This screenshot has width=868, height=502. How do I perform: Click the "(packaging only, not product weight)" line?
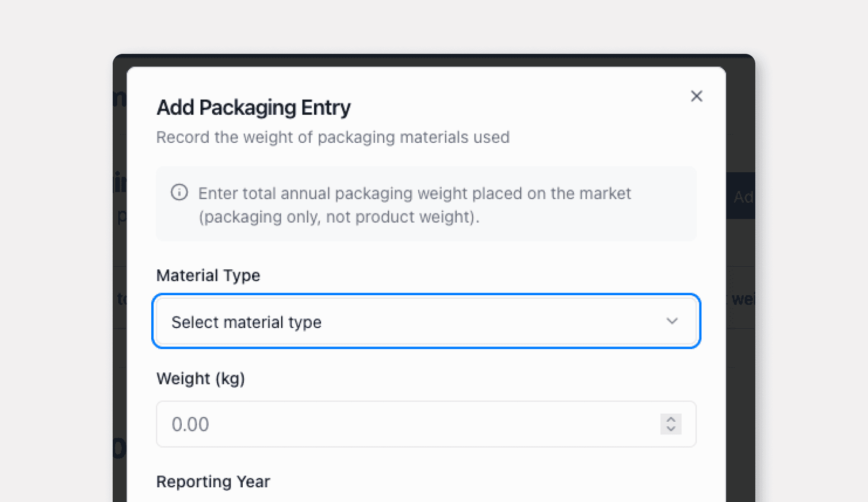[x=339, y=217]
